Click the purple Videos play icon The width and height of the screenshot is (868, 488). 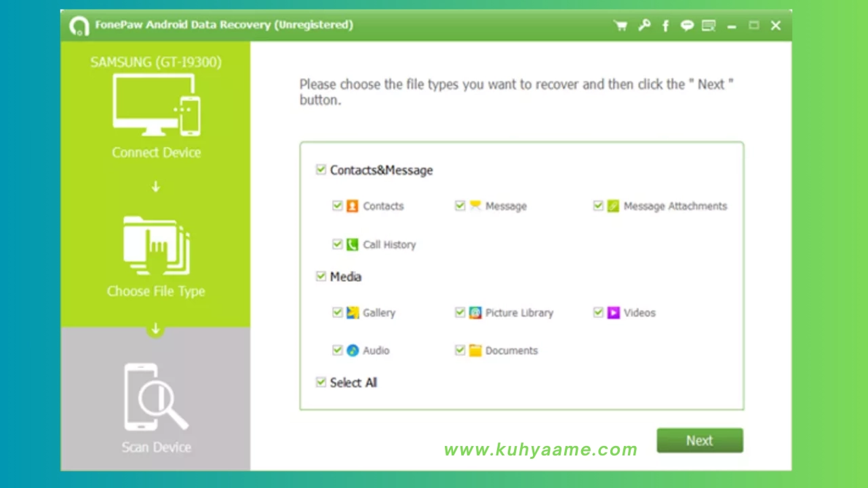click(x=613, y=312)
